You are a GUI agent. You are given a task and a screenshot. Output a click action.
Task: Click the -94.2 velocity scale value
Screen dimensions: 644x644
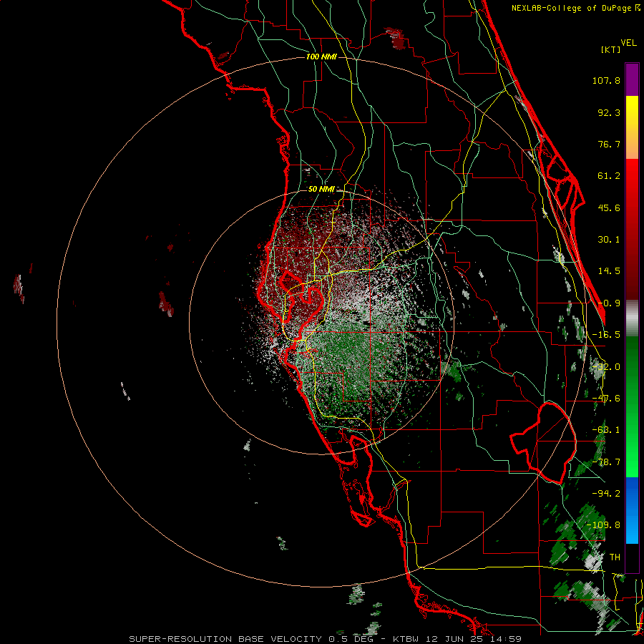[606, 493]
